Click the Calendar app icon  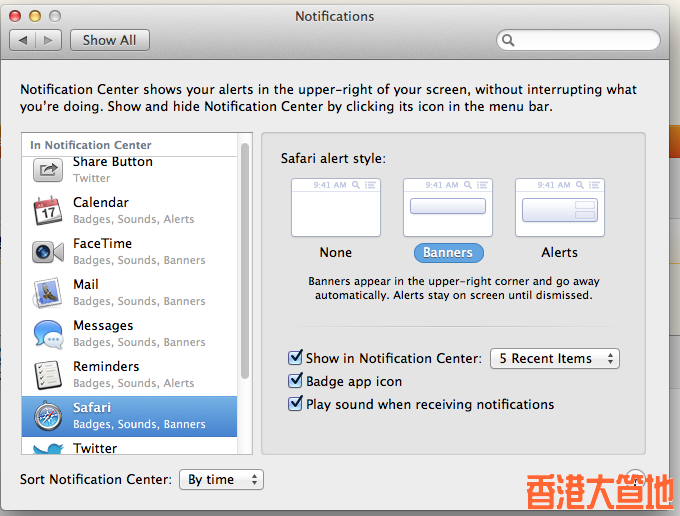[x=48, y=210]
